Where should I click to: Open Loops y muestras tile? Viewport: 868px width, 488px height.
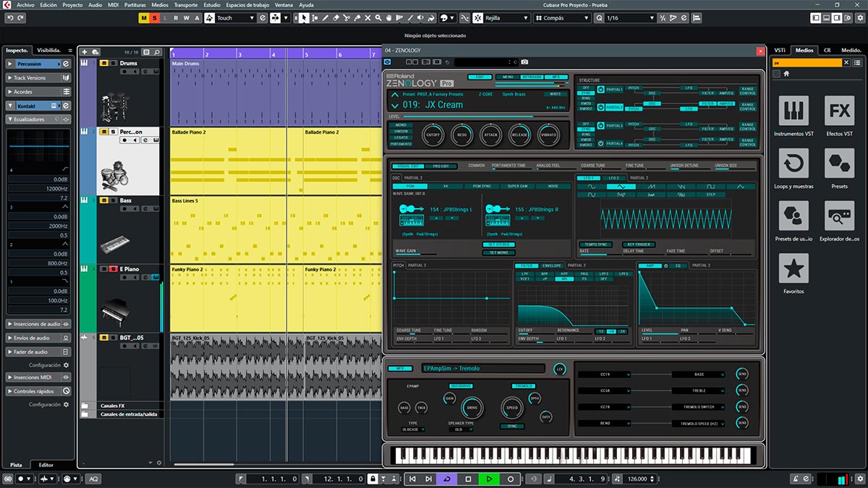coord(793,163)
